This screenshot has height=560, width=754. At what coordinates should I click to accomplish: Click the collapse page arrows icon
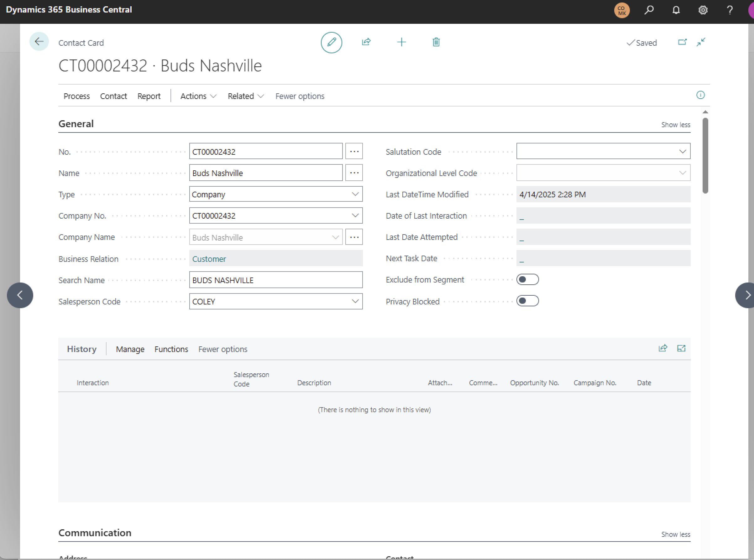pyautogui.click(x=701, y=42)
